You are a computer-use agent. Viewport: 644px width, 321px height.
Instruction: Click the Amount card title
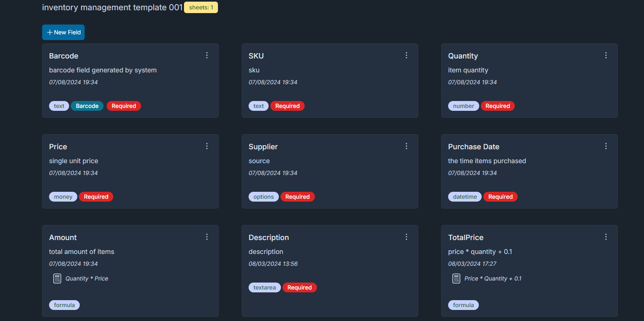(63, 238)
